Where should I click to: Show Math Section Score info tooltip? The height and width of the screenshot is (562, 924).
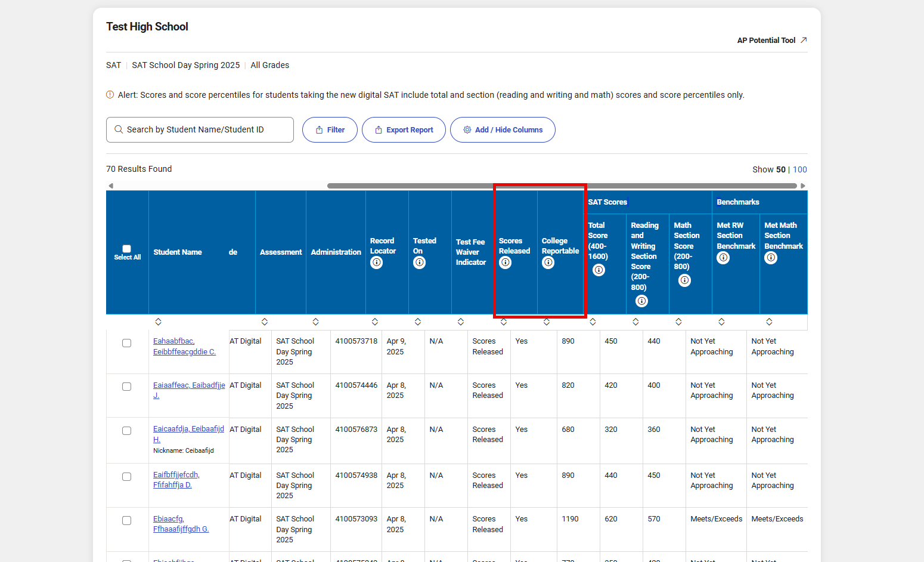coord(684,280)
